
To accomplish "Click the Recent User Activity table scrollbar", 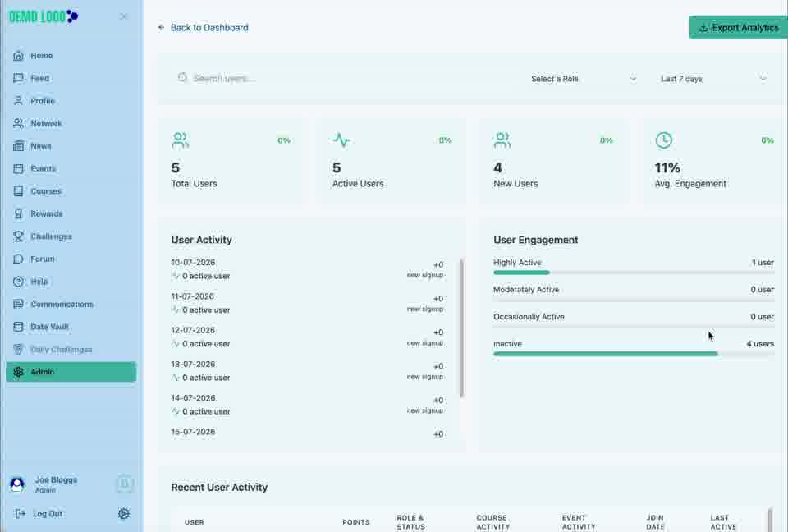I will [771, 520].
